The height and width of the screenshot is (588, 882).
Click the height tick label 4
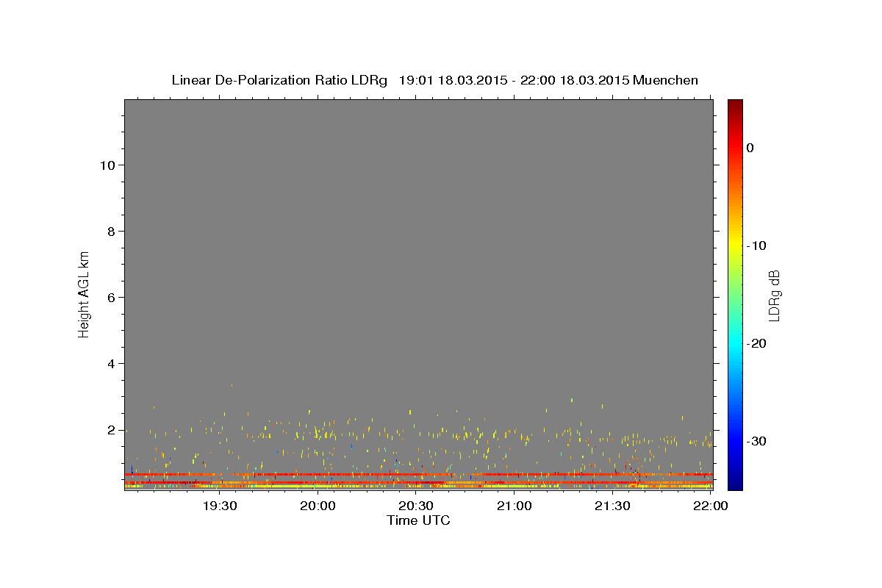tap(110, 364)
